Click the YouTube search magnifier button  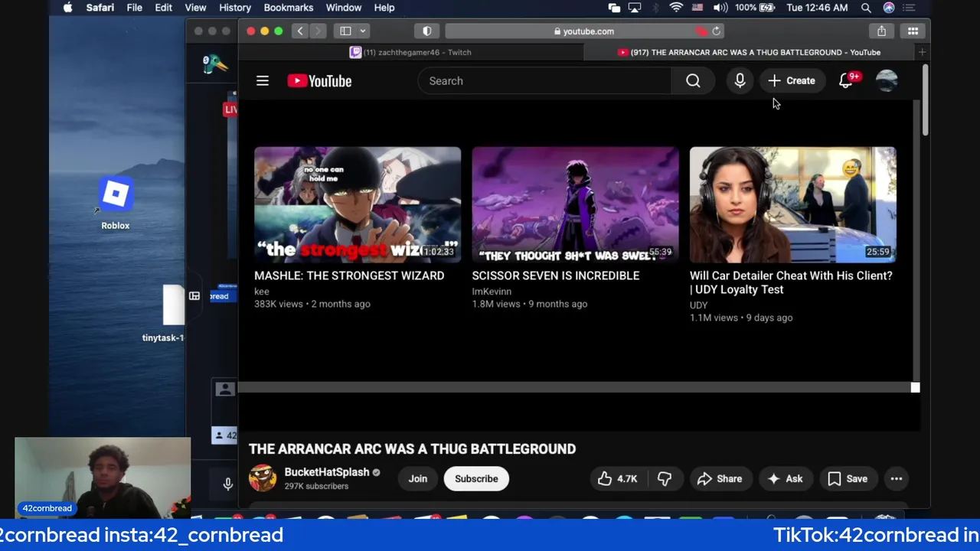click(x=693, y=80)
